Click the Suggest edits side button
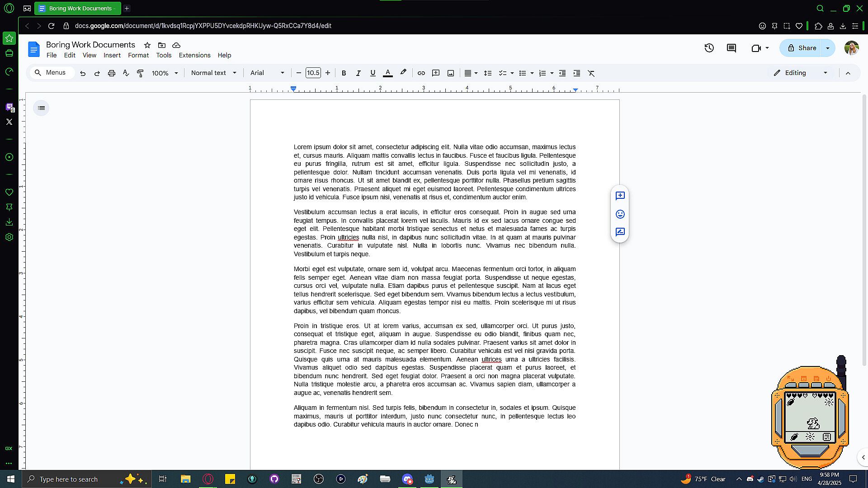868x488 pixels. (x=620, y=232)
